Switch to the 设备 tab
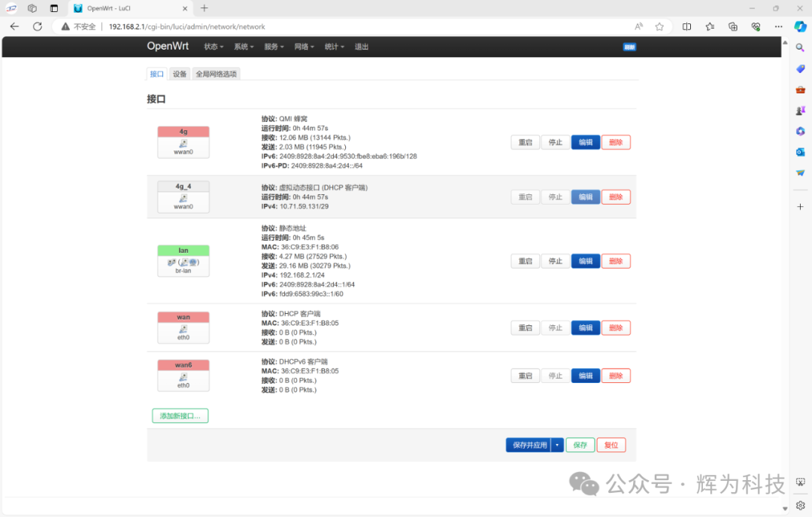812x517 pixels. click(x=180, y=74)
